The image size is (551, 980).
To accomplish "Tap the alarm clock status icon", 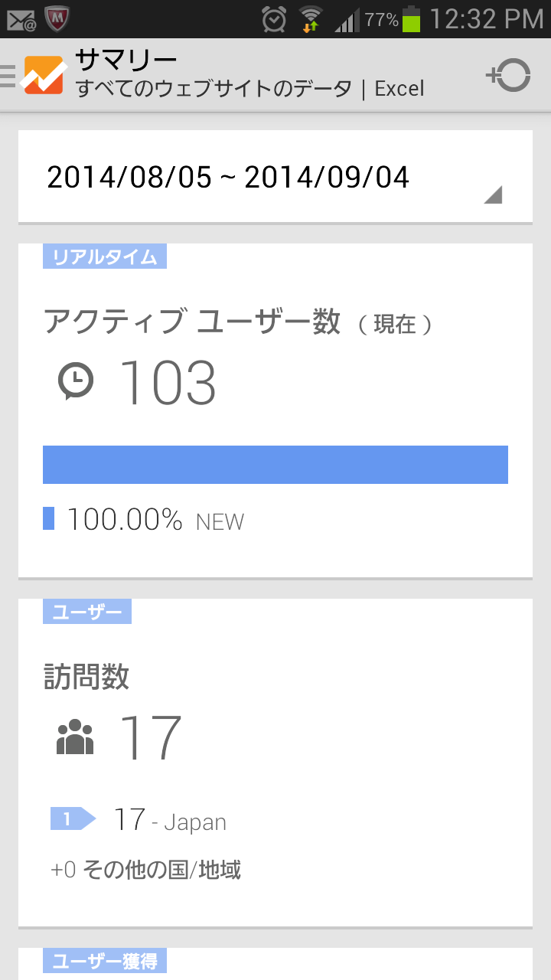I will point(273,19).
